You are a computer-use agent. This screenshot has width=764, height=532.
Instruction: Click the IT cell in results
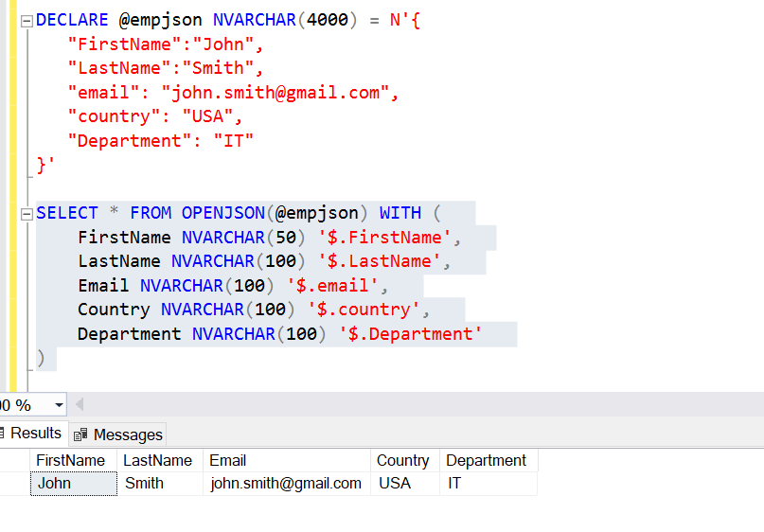coord(489,484)
